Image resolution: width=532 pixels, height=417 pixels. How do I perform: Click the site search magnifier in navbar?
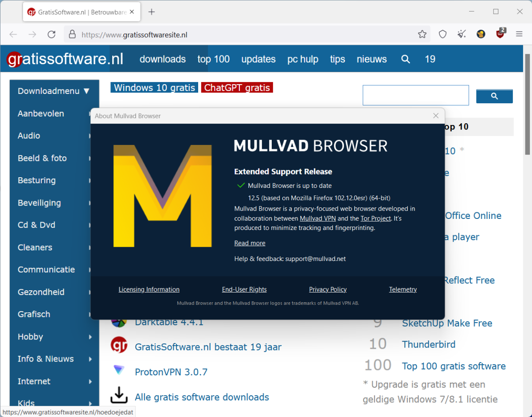pos(405,59)
